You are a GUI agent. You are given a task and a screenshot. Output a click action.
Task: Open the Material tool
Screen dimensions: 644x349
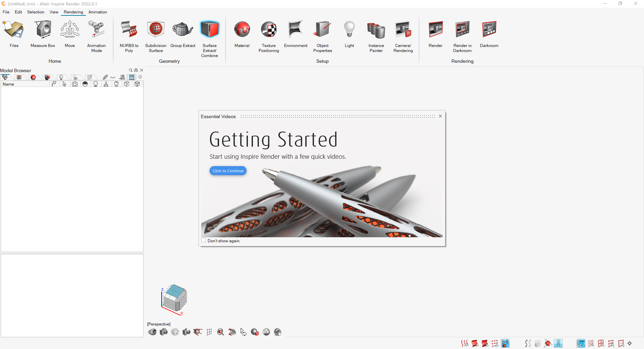pos(242,34)
